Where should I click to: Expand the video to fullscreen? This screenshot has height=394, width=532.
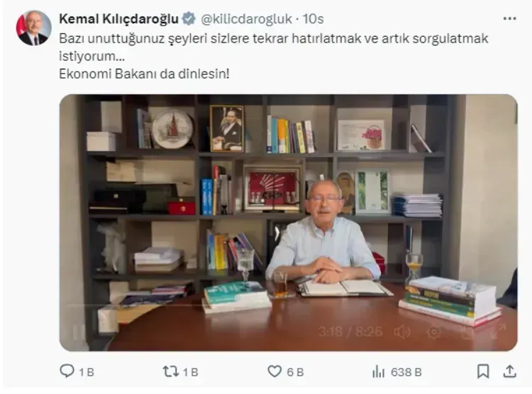point(498,331)
